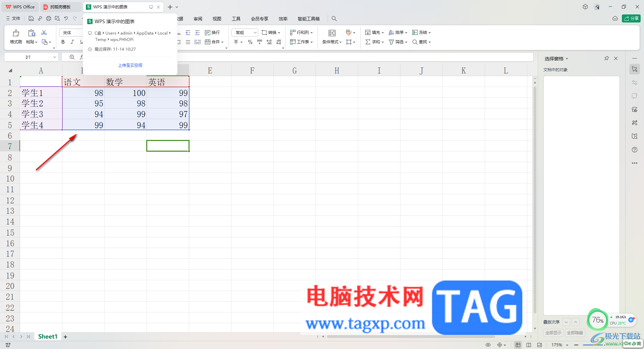Close the Selection Pane with the X
The width and height of the screenshot is (644, 349).
pos(616,58)
